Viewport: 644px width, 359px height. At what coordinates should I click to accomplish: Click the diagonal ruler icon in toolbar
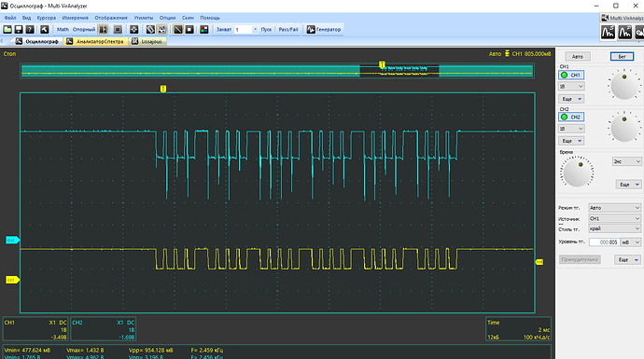[x=150, y=30]
